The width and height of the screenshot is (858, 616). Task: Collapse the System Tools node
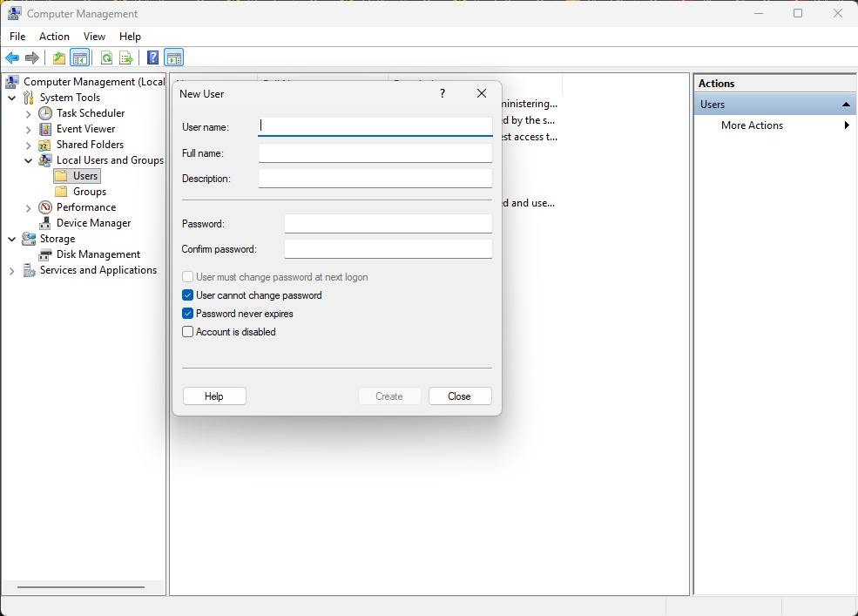pos(12,98)
